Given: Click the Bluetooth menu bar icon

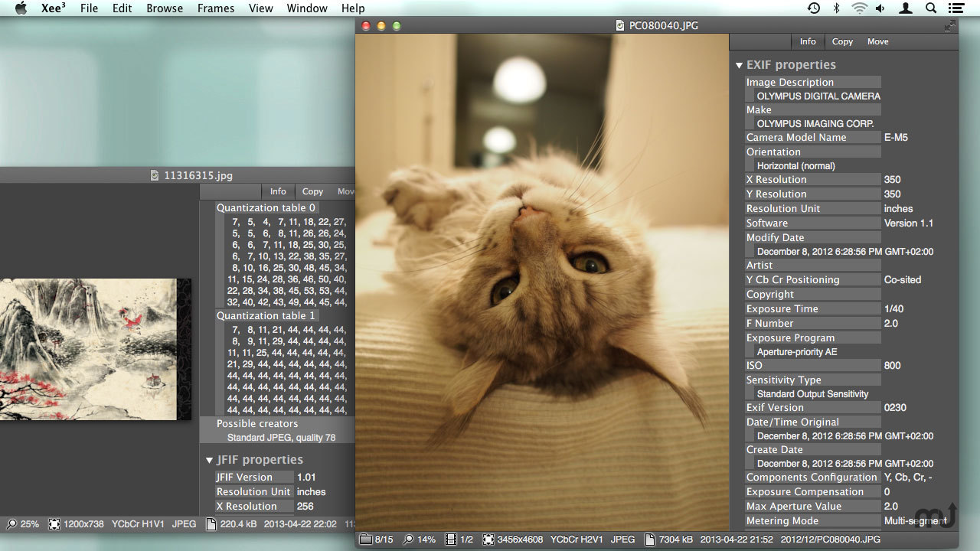Looking at the screenshot, I should pyautogui.click(x=837, y=8).
